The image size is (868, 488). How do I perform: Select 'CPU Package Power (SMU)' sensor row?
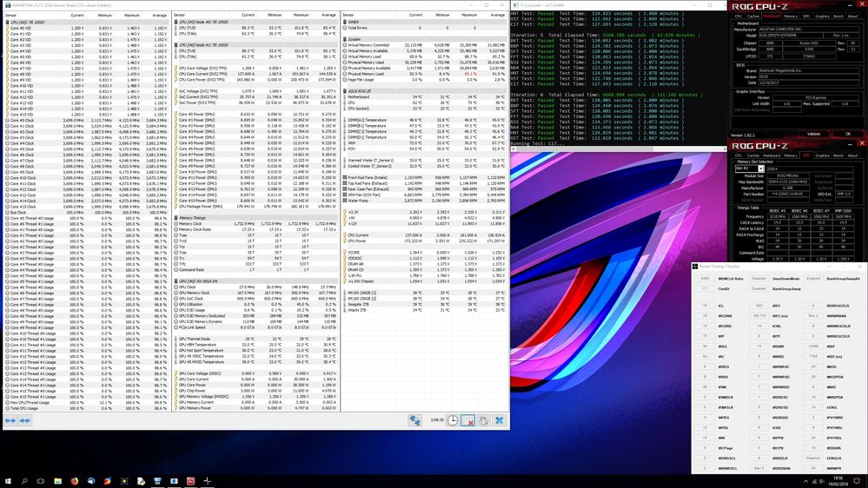[255, 207]
